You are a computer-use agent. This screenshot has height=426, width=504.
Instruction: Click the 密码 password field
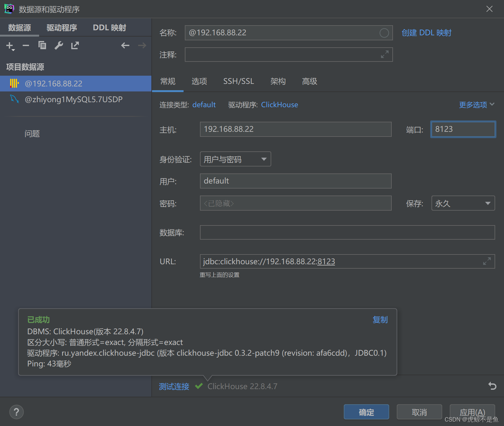coord(296,203)
